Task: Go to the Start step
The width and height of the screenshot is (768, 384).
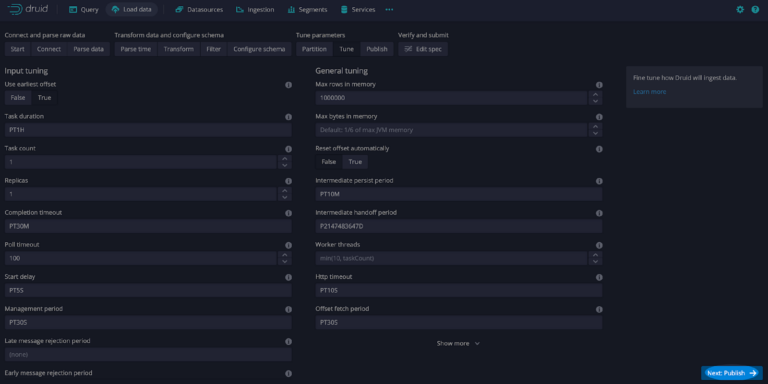Action: pyautogui.click(x=18, y=49)
